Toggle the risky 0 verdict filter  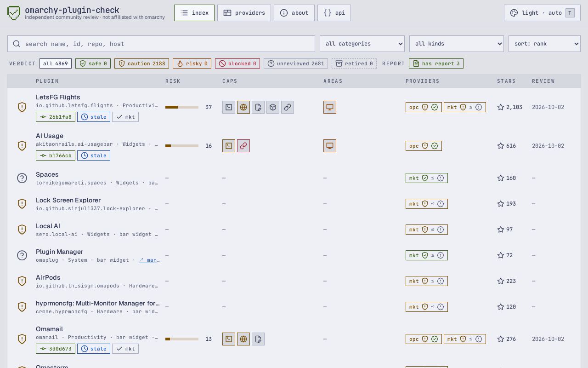coord(192,63)
